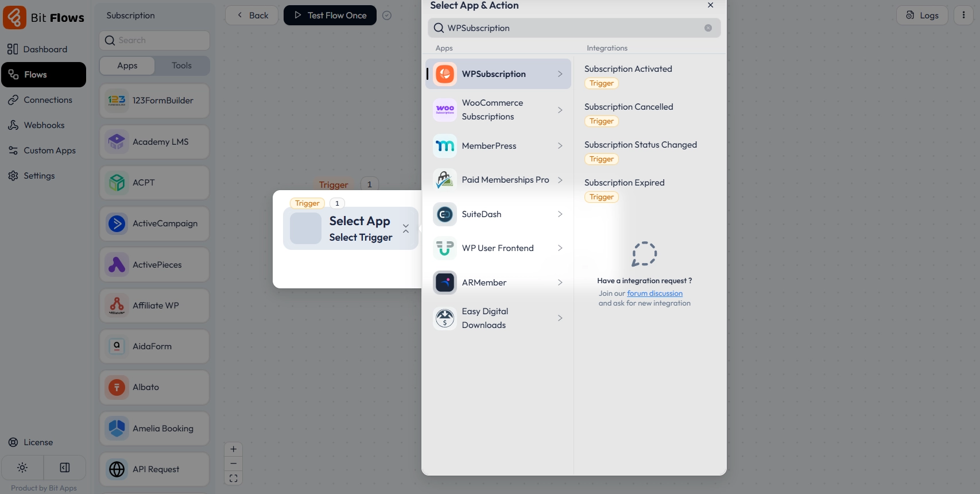Open the vertical three-dot options menu

(x=964, y=16)
